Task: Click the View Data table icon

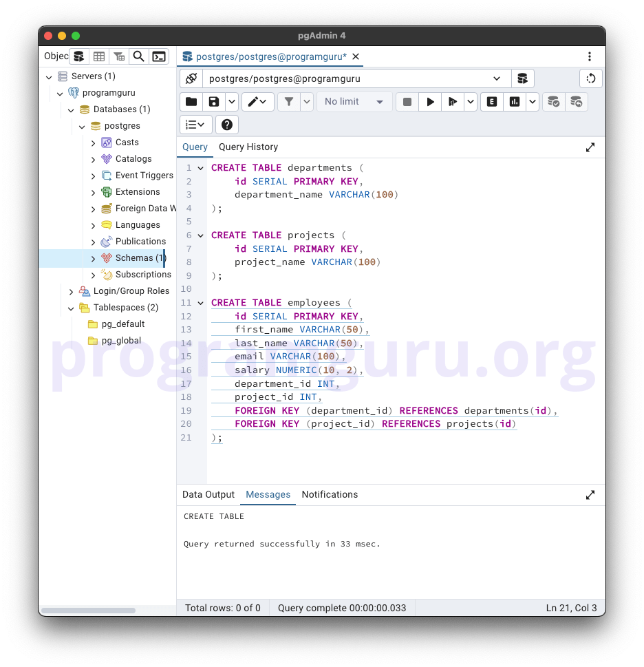Action: 99,56
